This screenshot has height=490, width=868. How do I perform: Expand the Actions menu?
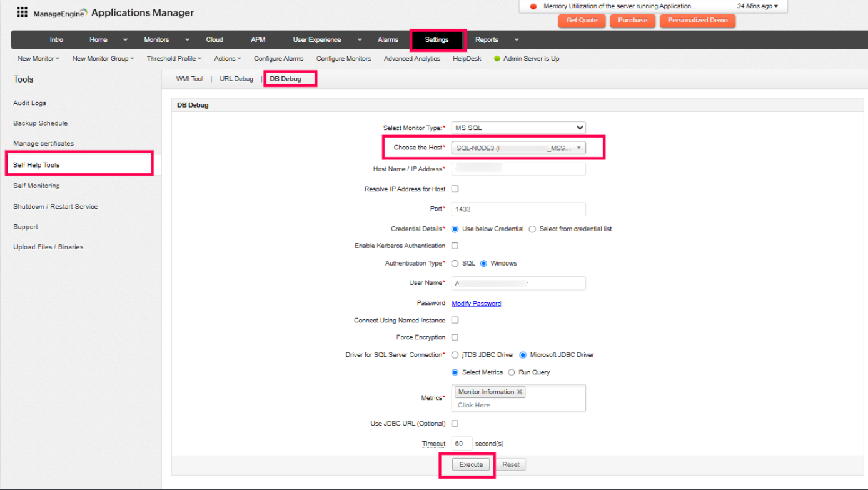(227, 59)
